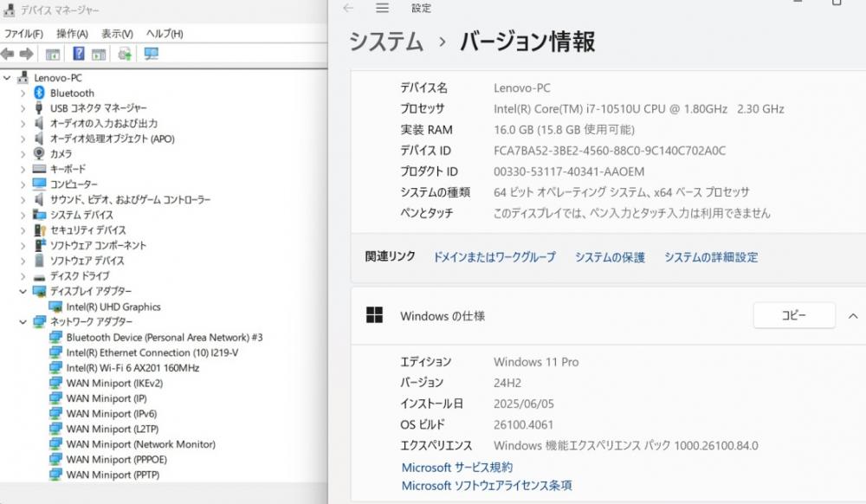This screenshot has width=866, height=504.
Task: Collapse the ネットワーク アダプター category
Action: 23,321
